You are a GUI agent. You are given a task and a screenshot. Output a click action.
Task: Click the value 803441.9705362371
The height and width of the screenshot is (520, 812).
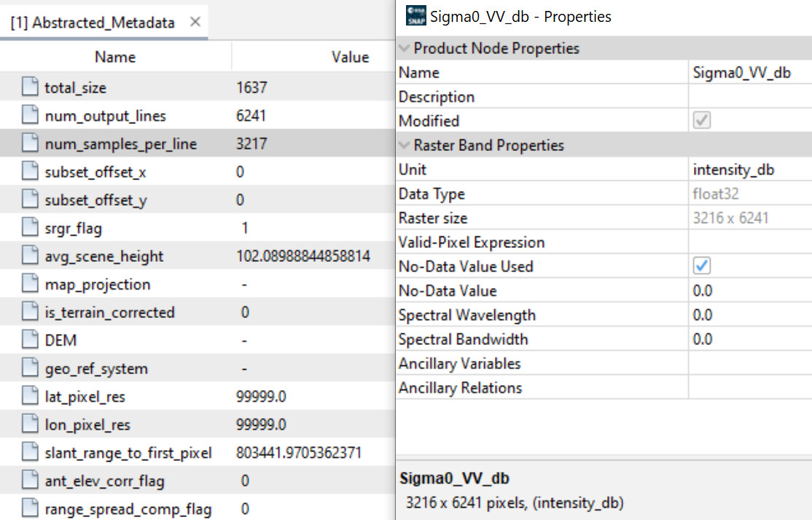(x=299, y=453)
